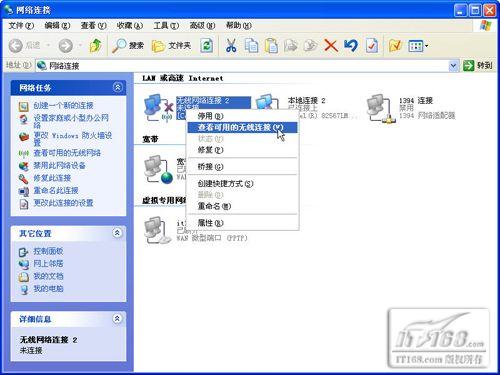Click 修复此连接 link

pyautogui.click(x=52, y=178)
